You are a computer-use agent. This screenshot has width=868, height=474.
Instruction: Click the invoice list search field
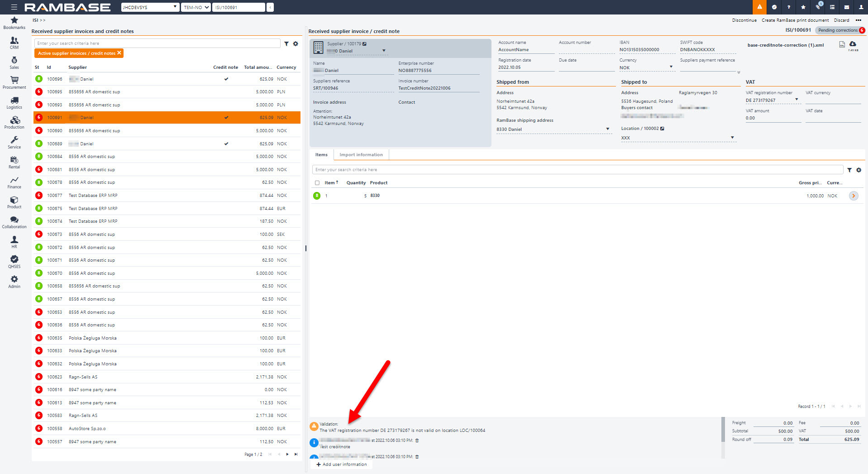click(157, 43)
